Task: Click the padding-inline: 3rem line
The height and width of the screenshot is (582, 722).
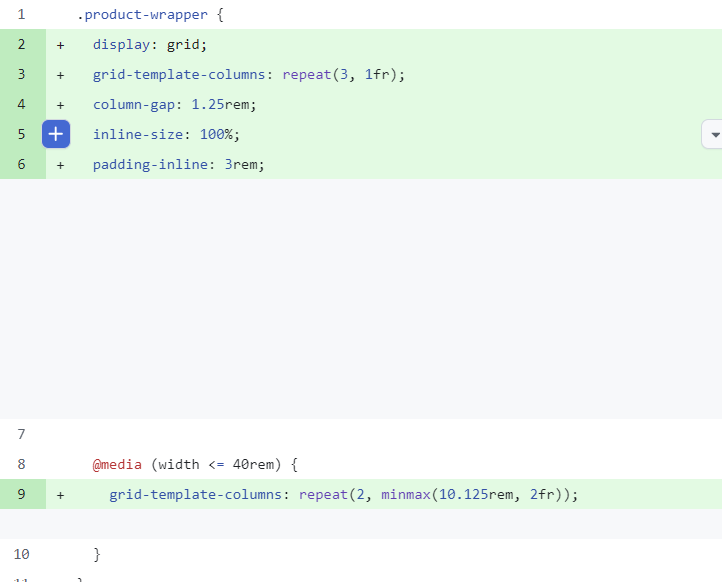Action: [x=179, y=164]
